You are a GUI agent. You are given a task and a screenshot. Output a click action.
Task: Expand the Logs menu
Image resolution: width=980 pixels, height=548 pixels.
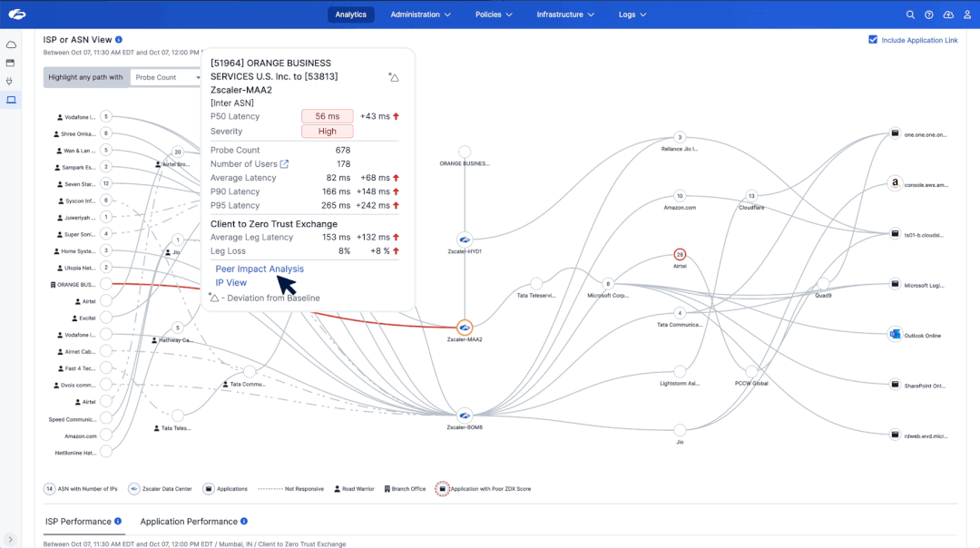tap(632, 15)
